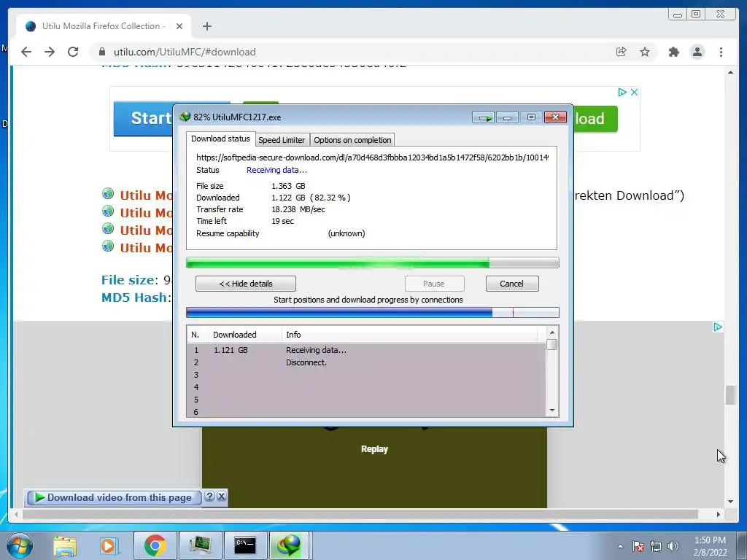Open Chrome profile avatar

click(x=697, y=52)
